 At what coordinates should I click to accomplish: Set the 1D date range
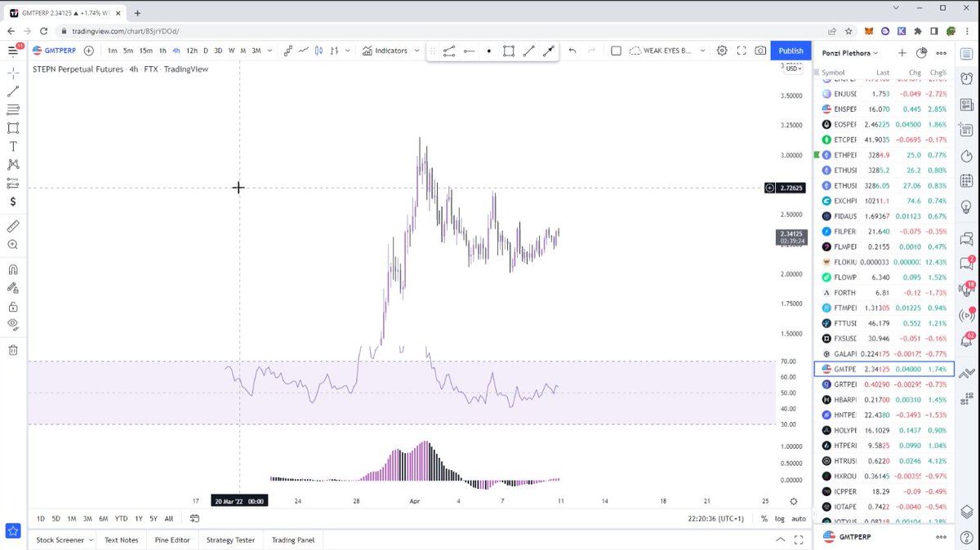(41, 518)
